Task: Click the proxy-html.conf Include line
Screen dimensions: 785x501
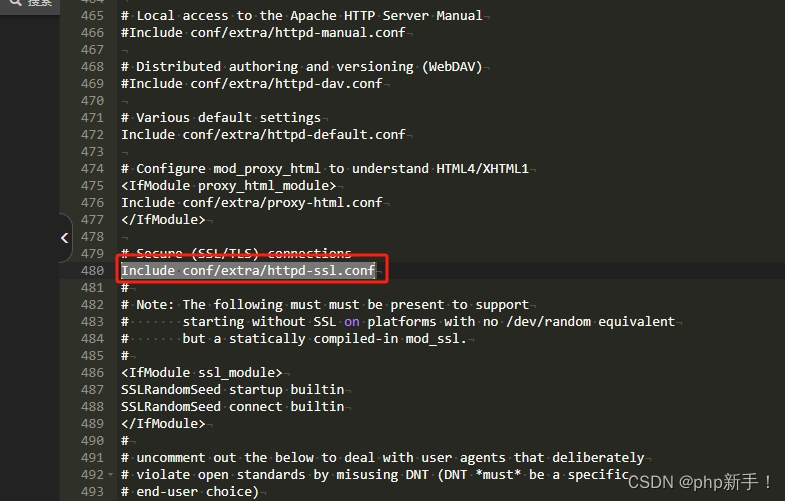Action: pos(251,203)
